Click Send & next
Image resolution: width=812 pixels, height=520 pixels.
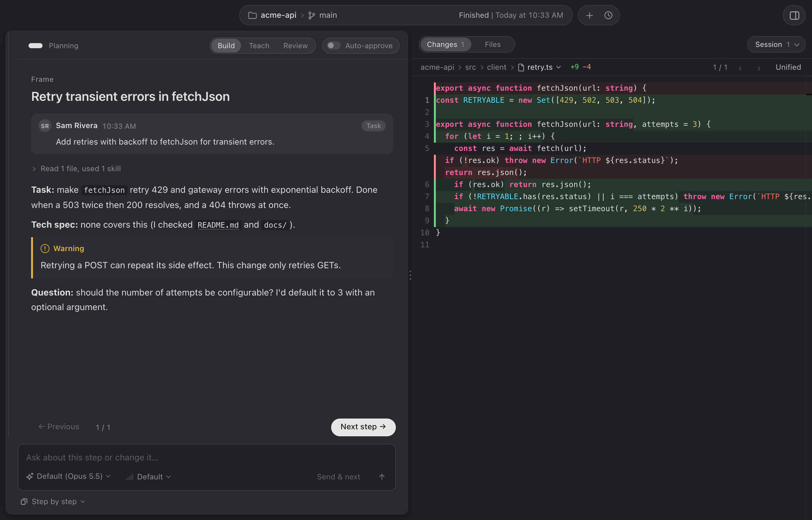[x=338, y=477]
